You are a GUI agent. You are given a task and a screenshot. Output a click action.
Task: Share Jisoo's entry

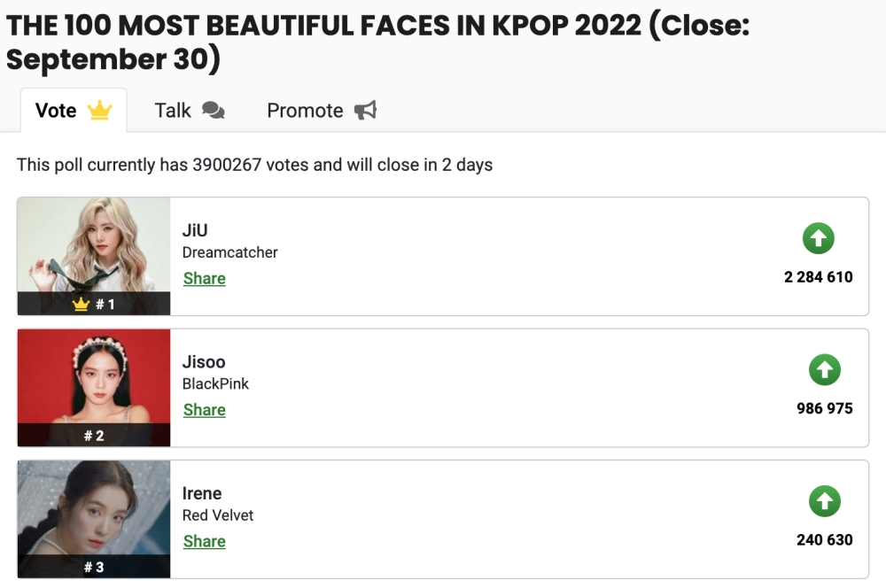pyautogui.click(x=204, y=410)
